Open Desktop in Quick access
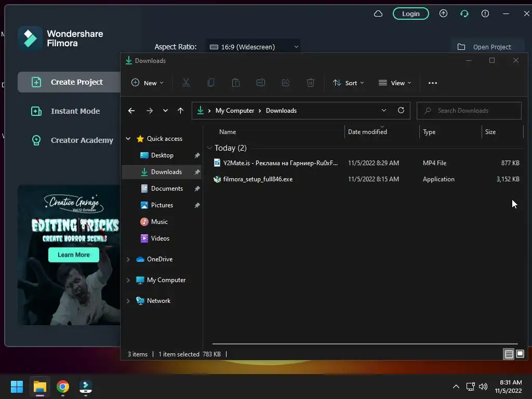The height and width of the screenshot is (399, 532). (x=162, y=155)
